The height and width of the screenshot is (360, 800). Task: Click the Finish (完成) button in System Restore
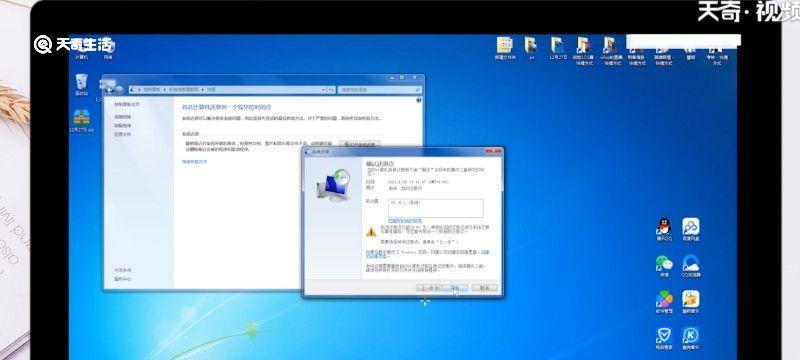coord(455,288)
